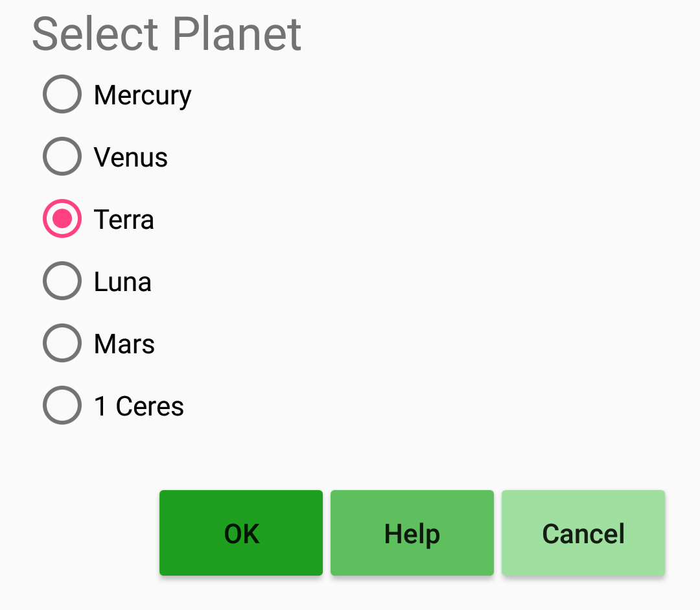Viewport: 700px width, 610px height.
Task: Choose the 1 Ceres radio button
Action: [x=62, y=406]
